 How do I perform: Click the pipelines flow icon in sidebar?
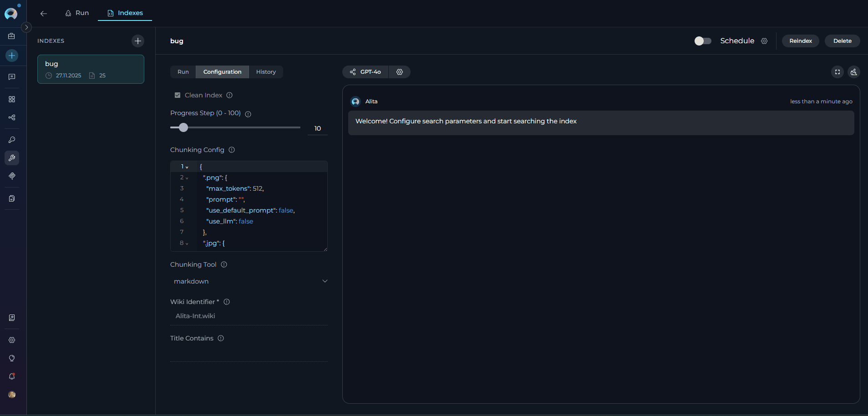point(12,117)
